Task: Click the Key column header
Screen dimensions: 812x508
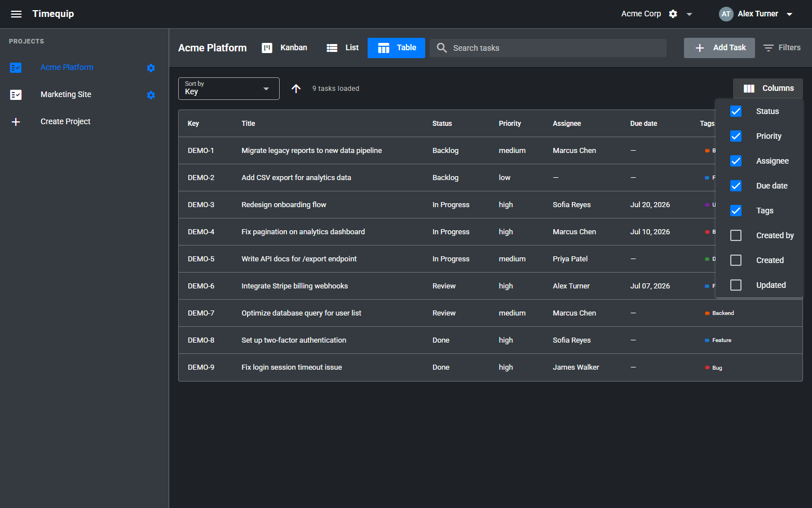Action: [193, 124]
